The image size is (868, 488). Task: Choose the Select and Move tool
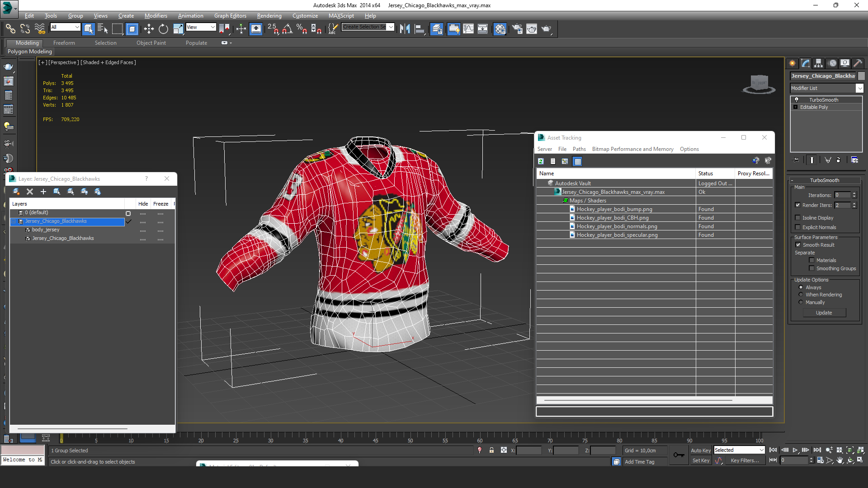click(x=149, y=29)
